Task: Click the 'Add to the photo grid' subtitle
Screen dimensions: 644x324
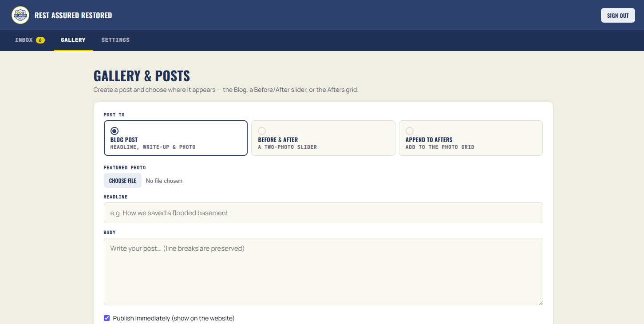Action: (x=440, y=147)
